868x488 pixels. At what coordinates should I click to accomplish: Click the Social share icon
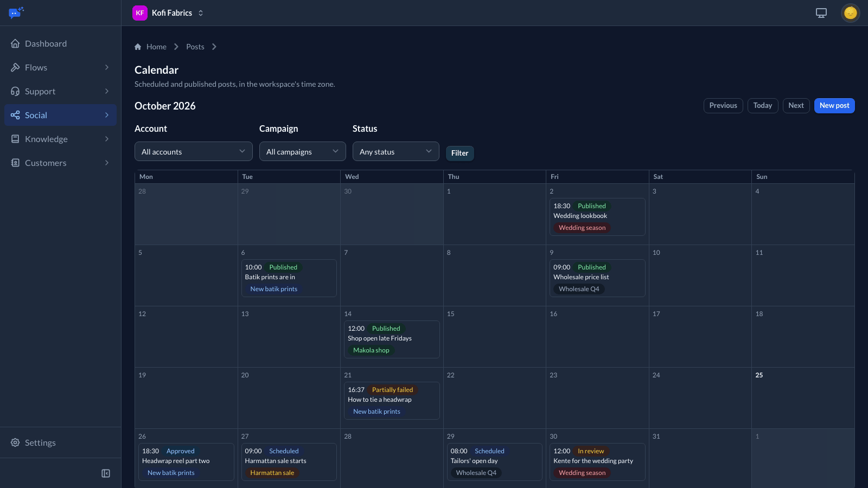(x=15, y=115)
